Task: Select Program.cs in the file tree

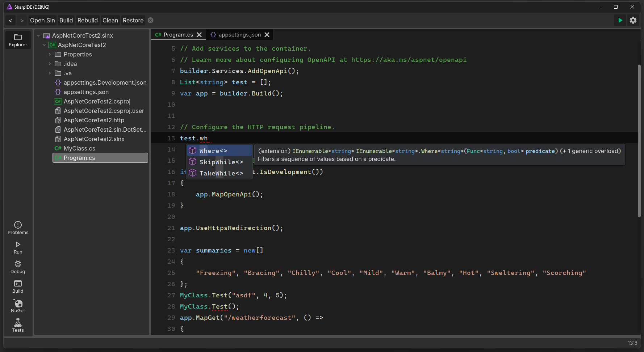Action: pos(101,158)
